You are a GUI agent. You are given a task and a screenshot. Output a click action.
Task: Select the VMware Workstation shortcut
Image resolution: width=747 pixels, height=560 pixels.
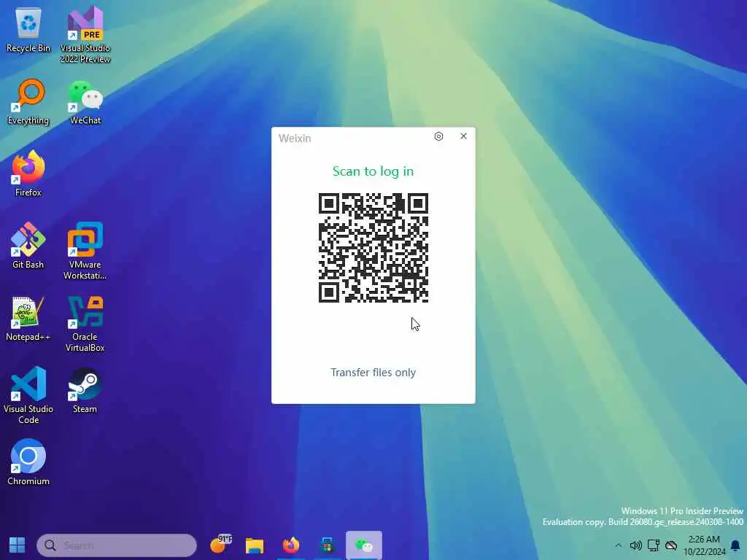tap(85, 251)
